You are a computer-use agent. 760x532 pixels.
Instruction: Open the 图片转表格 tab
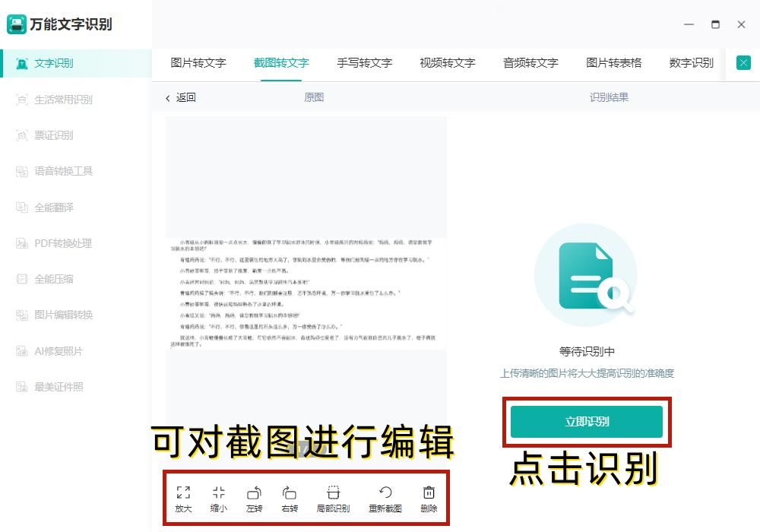tap(613, 63)
